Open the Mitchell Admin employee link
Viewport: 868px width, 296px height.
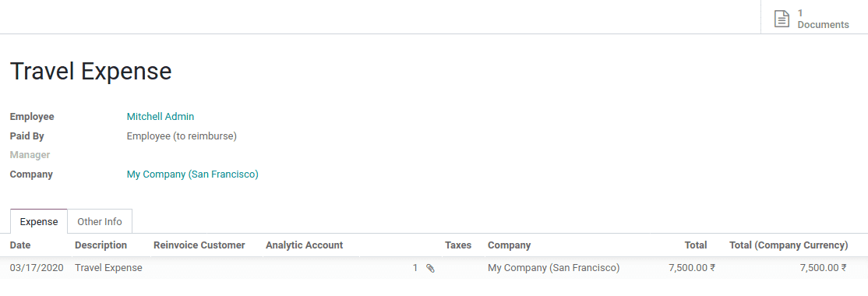point(161,117)
